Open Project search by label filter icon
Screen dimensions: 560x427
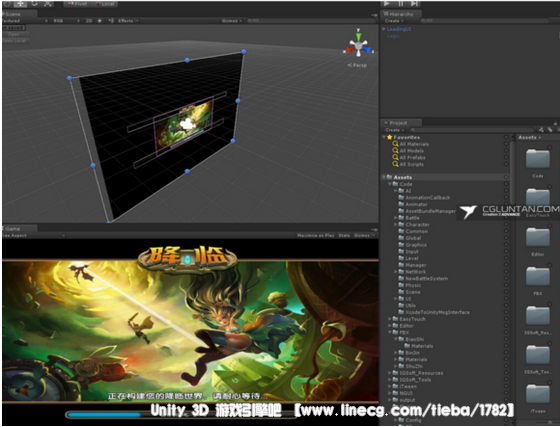550,130
